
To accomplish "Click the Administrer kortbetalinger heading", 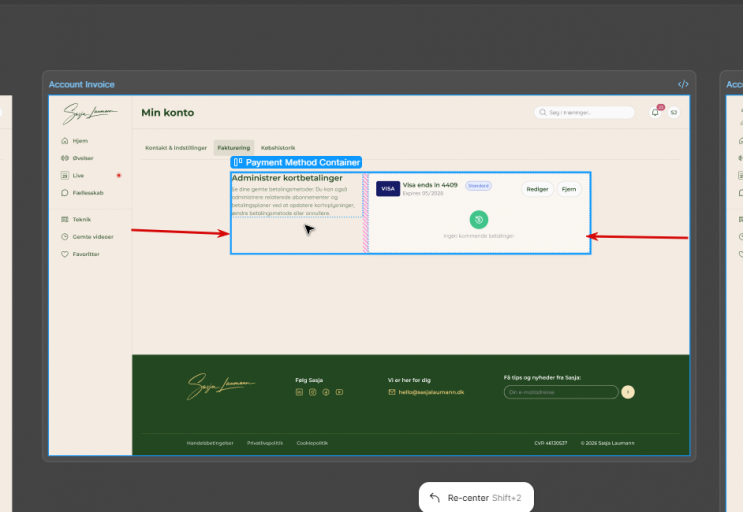I will pyautogui.click(x=287, y=178).
